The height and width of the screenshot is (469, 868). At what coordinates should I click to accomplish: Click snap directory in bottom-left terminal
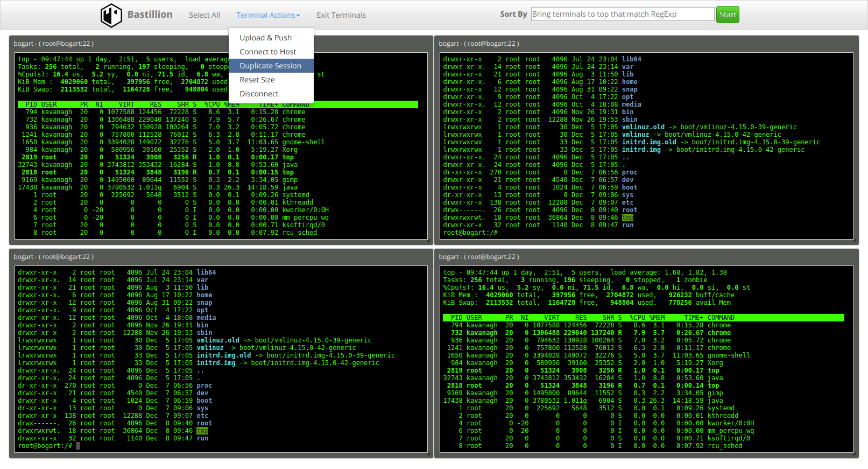click(204, 303)
